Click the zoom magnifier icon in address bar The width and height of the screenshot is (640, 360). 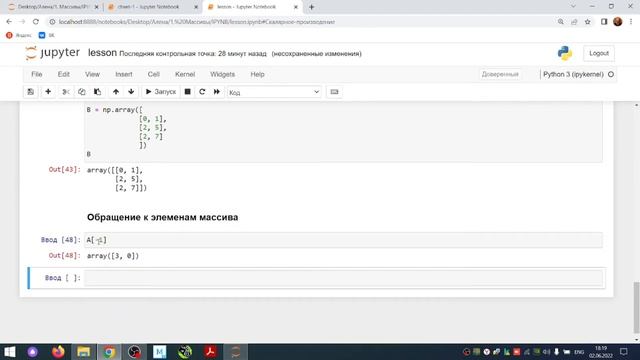[x=560, y=22]
